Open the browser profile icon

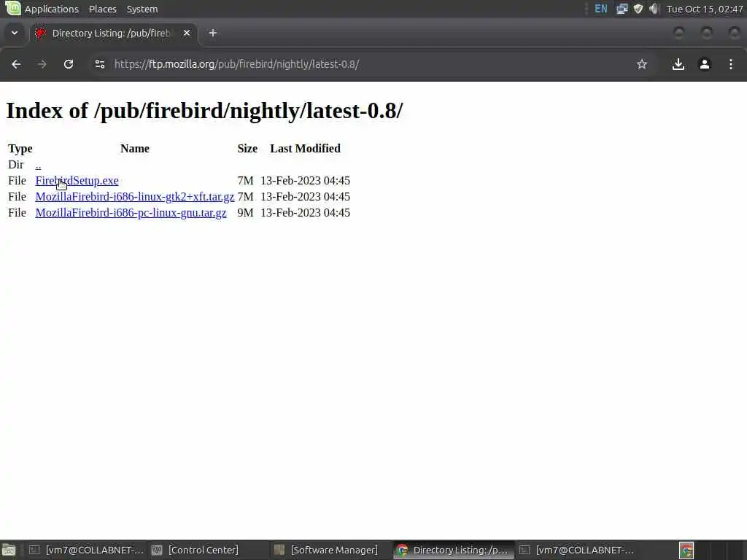click(x=705, y=64)
